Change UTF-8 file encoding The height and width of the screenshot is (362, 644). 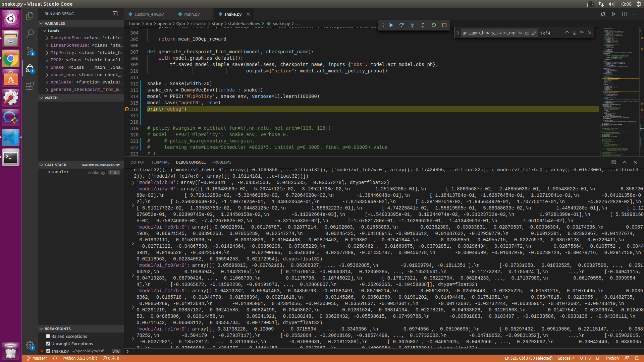585,358
